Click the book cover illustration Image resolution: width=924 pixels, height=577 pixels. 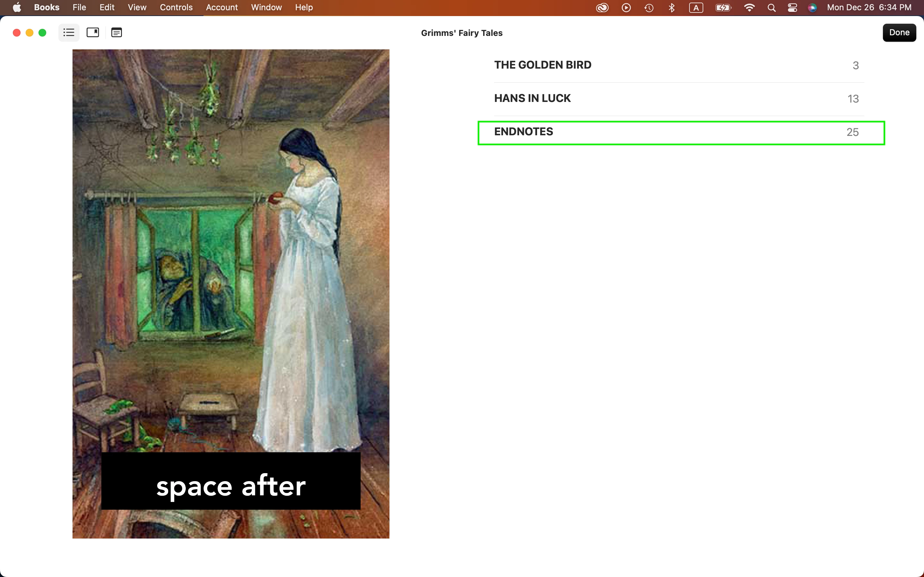coord(231,293)
